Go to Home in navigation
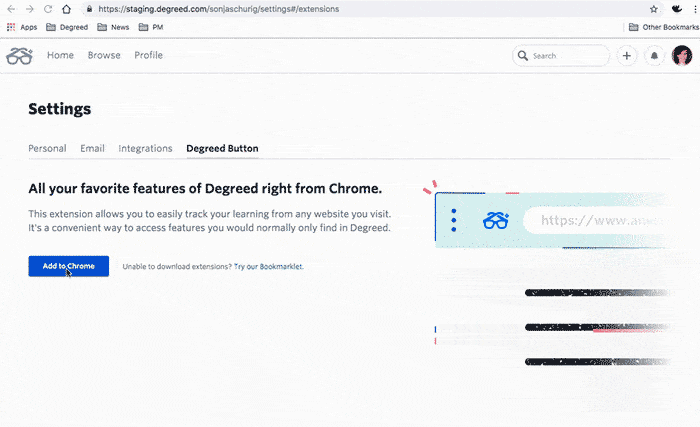This screenshot has width=700, height=427. 60,55
